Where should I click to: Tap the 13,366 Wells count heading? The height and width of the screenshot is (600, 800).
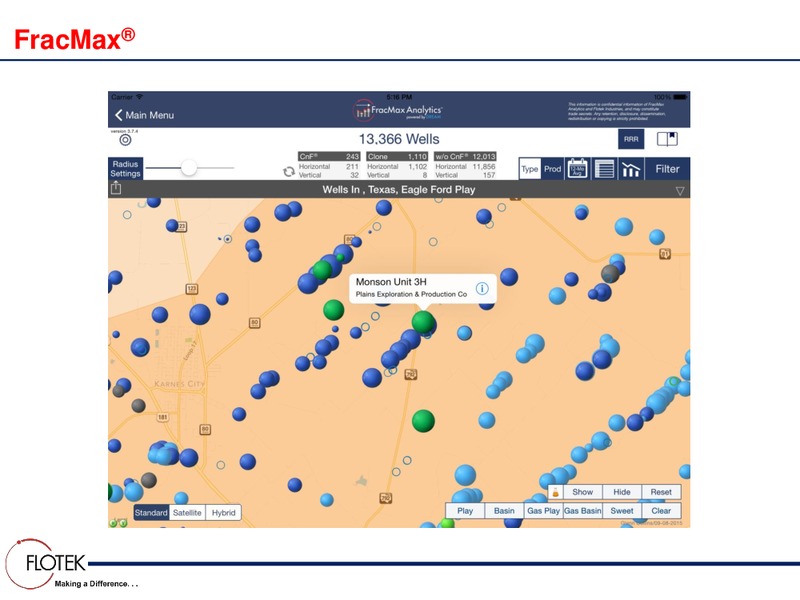(399, 139)
